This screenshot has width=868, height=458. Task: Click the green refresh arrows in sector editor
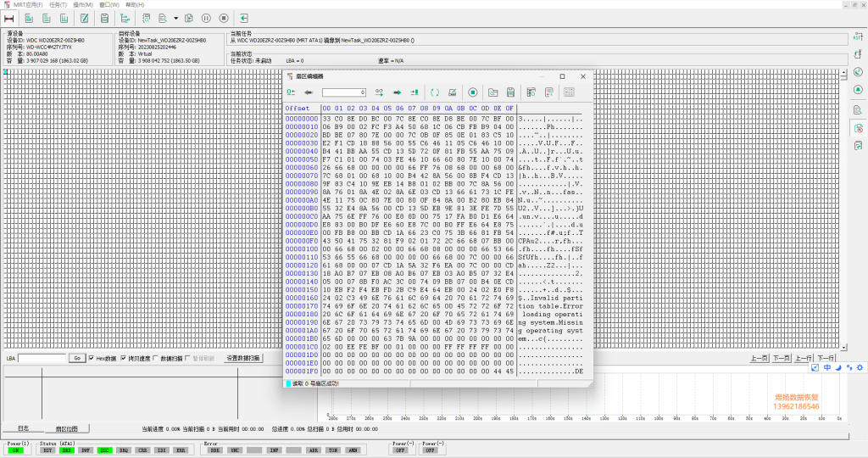tap(435, 92)
